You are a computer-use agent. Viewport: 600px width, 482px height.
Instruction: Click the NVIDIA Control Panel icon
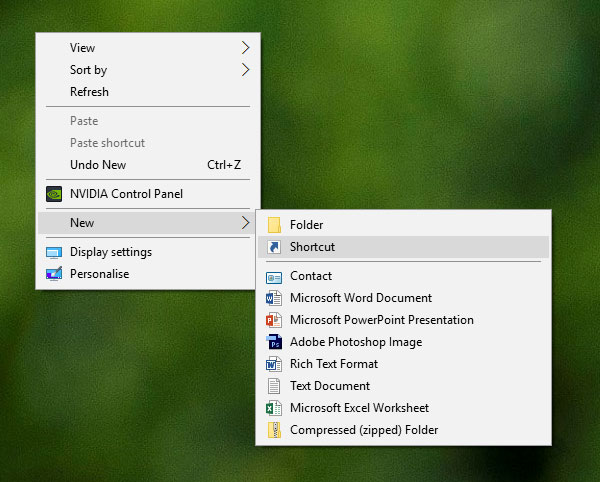click(x=54, y=194)
